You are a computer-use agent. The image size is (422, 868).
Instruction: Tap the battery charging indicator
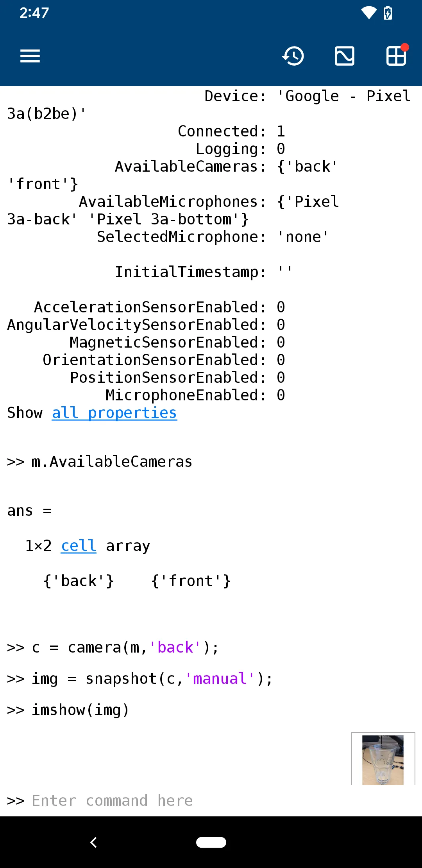(387, 13)
